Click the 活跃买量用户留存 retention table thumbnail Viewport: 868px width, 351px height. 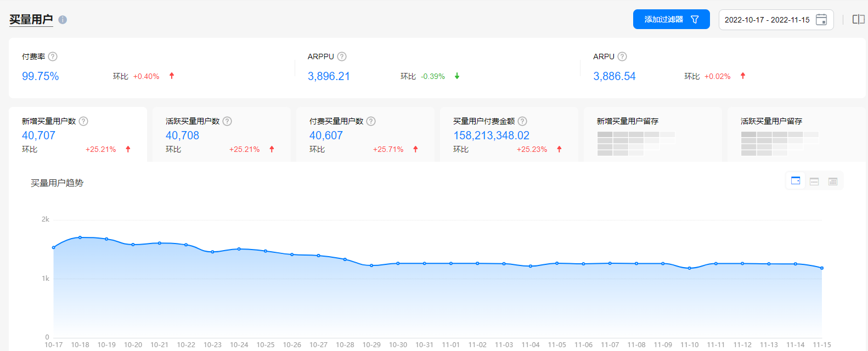point(780,144)
